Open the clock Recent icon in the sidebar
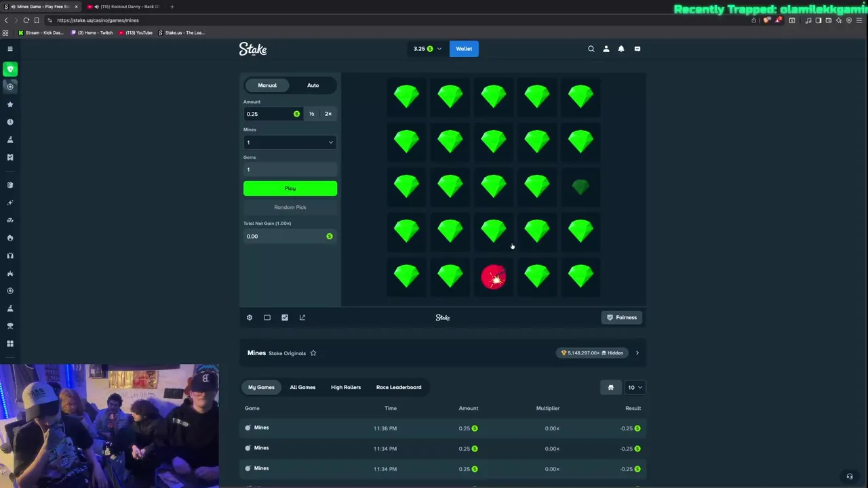Image resolution: width=868 pixels, height=488 pixels. (x=10, y=122)
